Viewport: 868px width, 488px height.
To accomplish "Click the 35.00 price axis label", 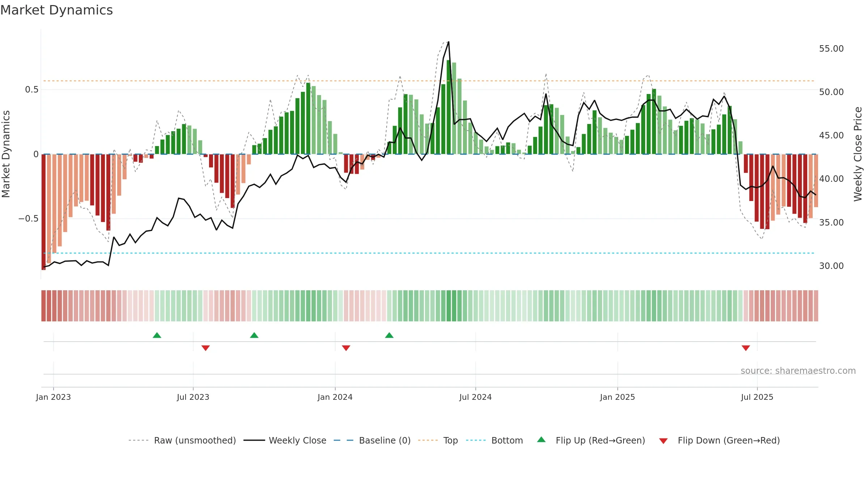I will 831,222.
